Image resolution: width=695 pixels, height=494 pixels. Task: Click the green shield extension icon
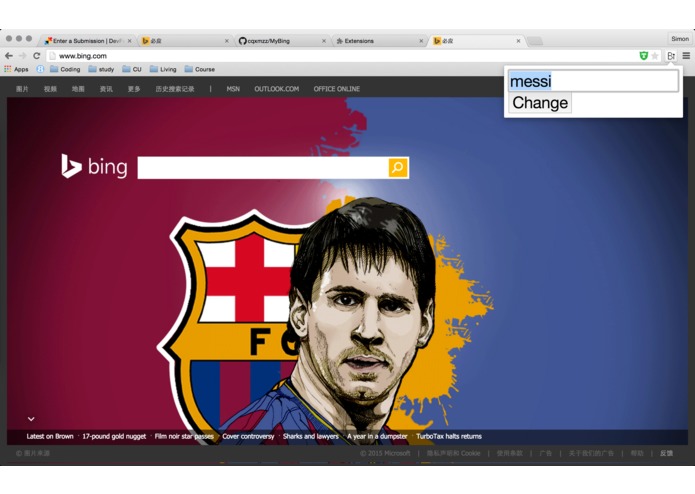pyautogui.click(x=644, y=56)
